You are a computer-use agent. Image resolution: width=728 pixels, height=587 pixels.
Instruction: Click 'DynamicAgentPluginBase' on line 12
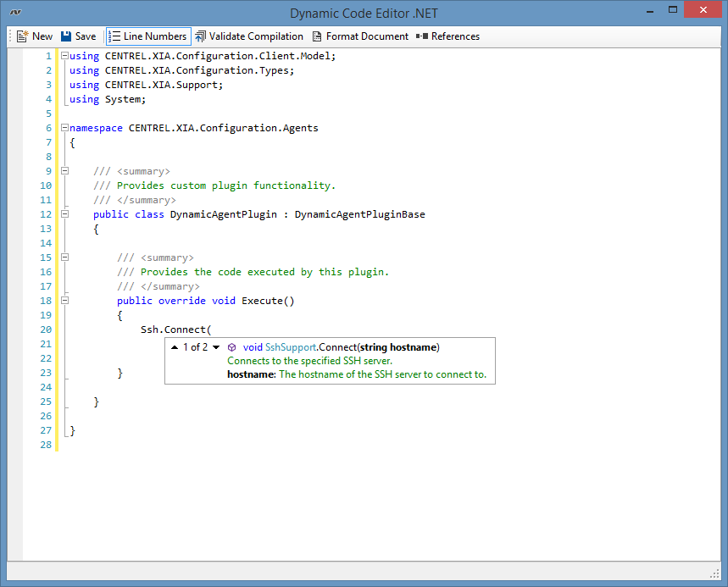360,214
